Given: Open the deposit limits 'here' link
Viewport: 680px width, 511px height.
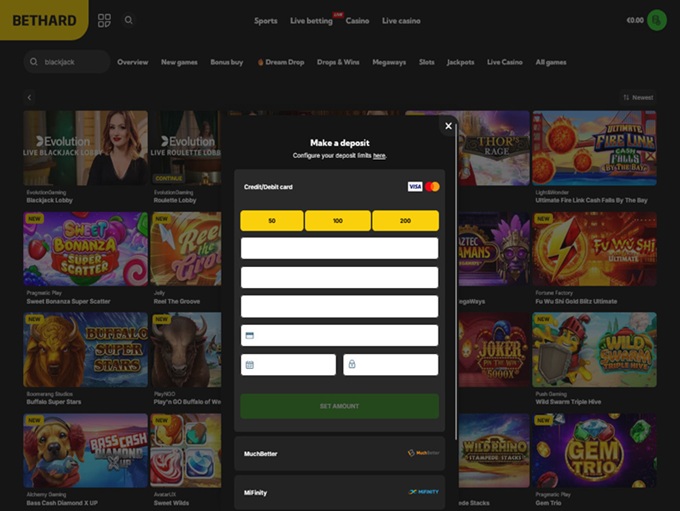Looking at the screenshot, I should (x=379, y=156).
